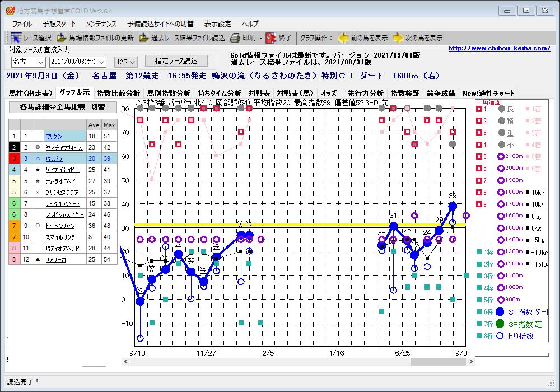Switch to the New!適性チャート tab
Viewport: 560px width, 392px height.
pyautogui.click(x=488, y=93)
